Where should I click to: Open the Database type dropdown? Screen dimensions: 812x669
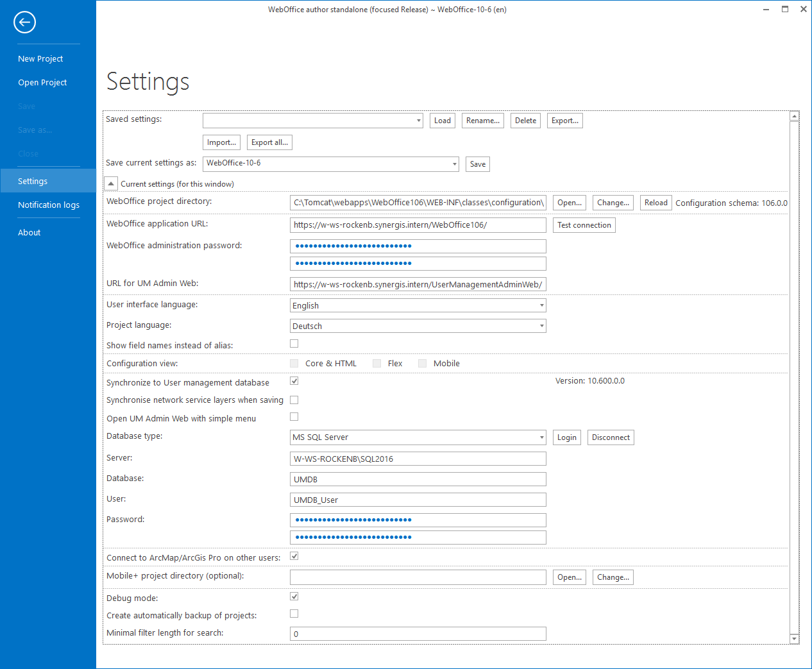541,437
